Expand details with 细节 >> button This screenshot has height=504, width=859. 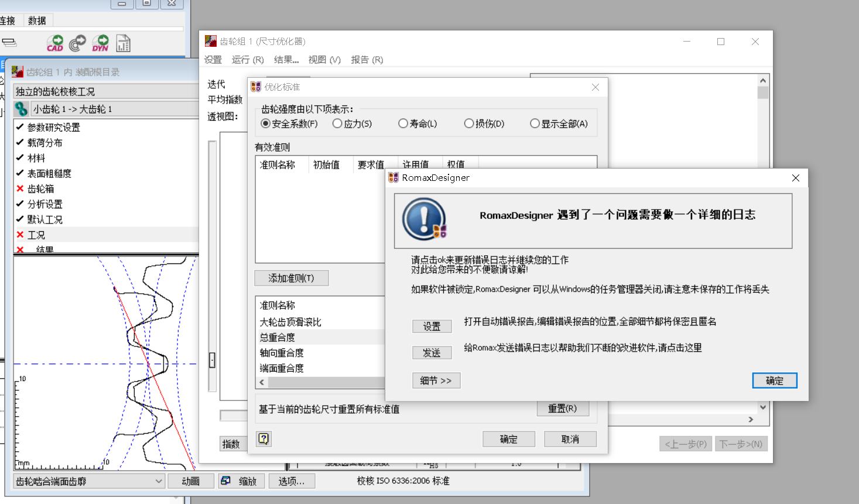436,380
